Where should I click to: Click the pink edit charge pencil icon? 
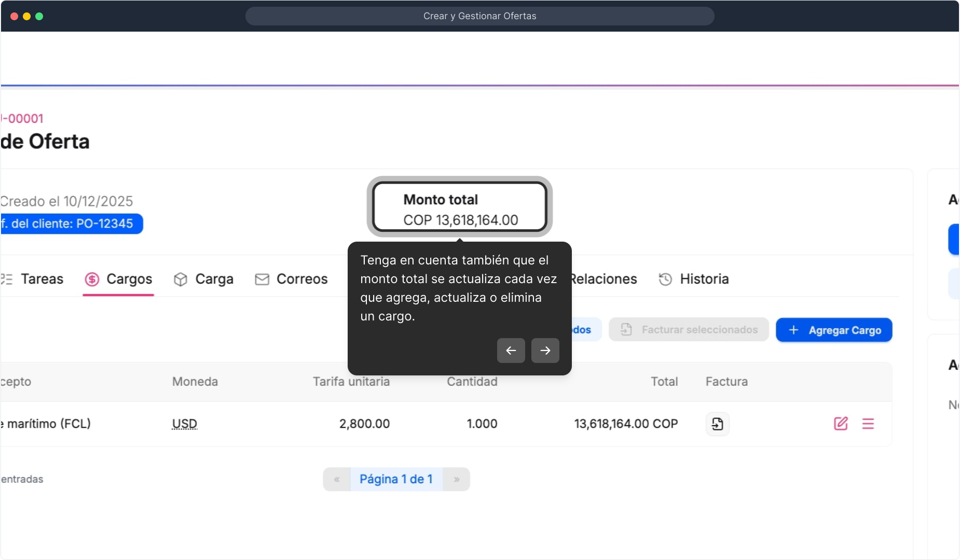tap(841, 424)
